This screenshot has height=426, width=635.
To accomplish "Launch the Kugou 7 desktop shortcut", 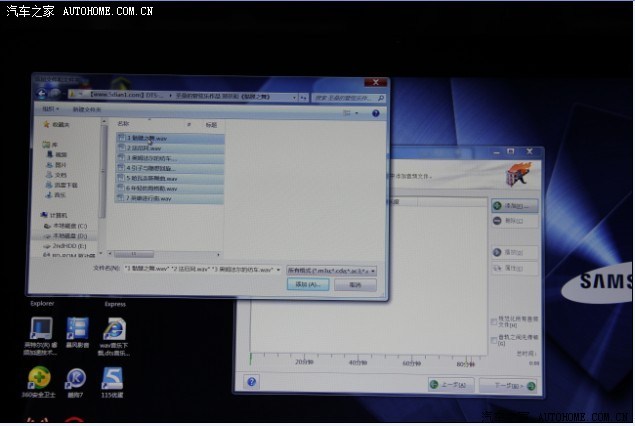I will [77, 378].
